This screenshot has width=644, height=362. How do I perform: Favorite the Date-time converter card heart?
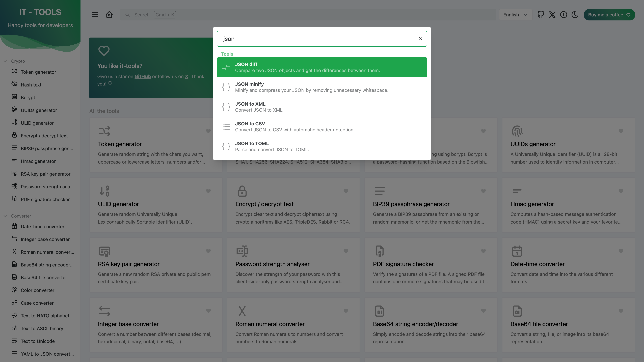621,251
